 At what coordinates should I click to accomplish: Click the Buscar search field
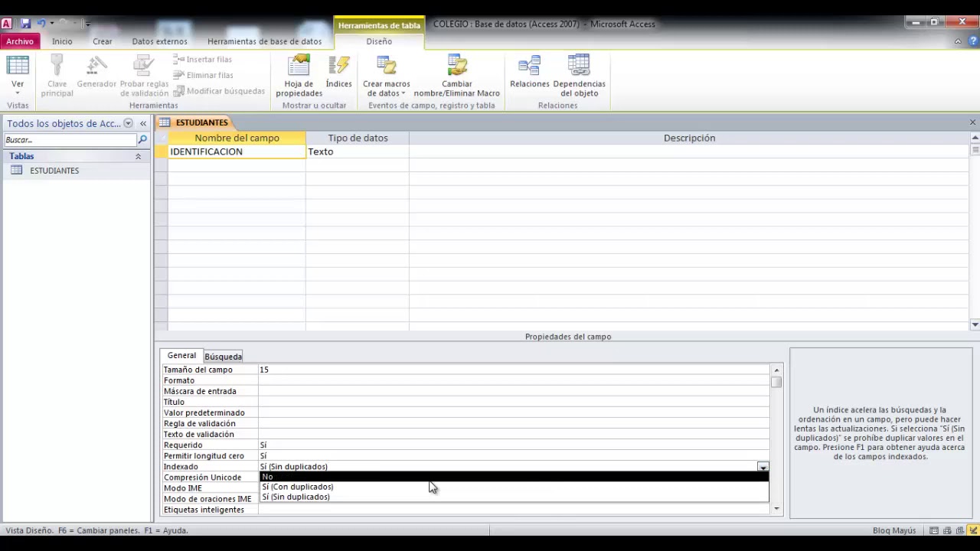70,140
